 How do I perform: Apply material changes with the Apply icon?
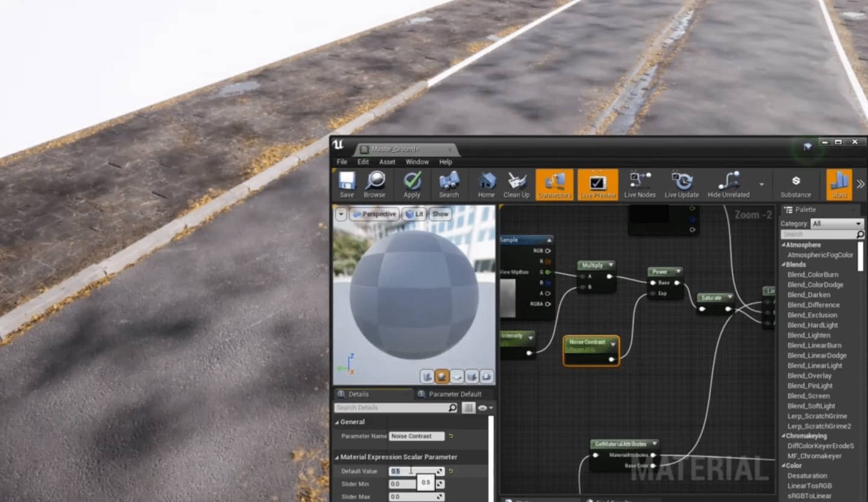pos(412,184)
